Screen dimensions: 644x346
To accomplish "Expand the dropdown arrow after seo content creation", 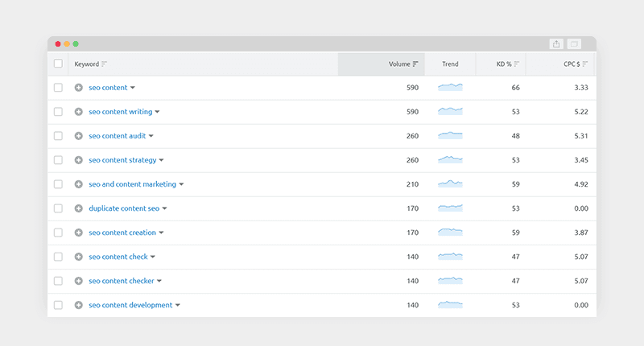I will (x=161, y=233).
